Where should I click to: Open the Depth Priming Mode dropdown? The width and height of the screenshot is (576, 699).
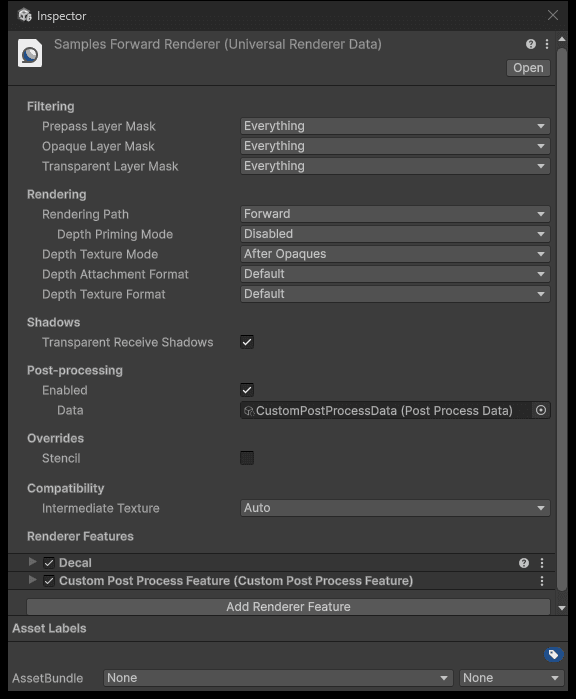(x=395, y=234)
